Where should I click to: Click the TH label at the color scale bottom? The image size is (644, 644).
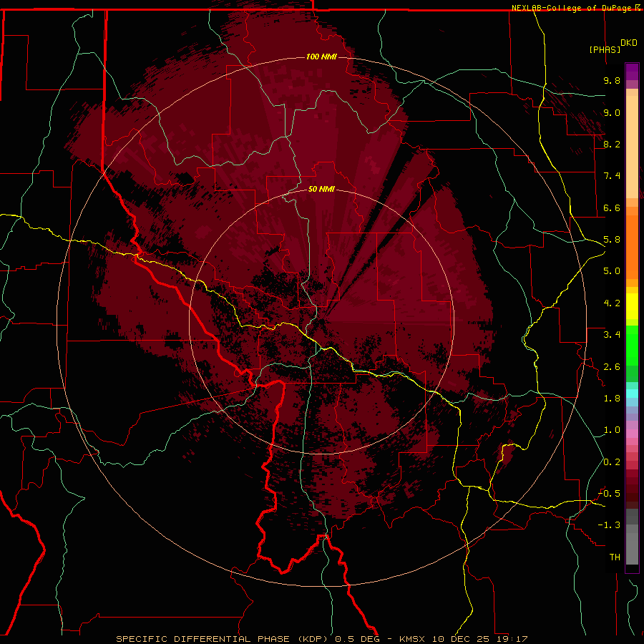(615, 557)
